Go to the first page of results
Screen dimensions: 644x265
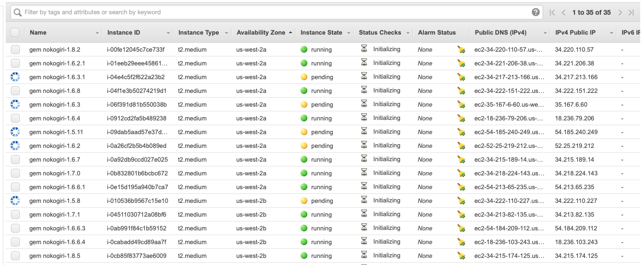pos(552,13)
